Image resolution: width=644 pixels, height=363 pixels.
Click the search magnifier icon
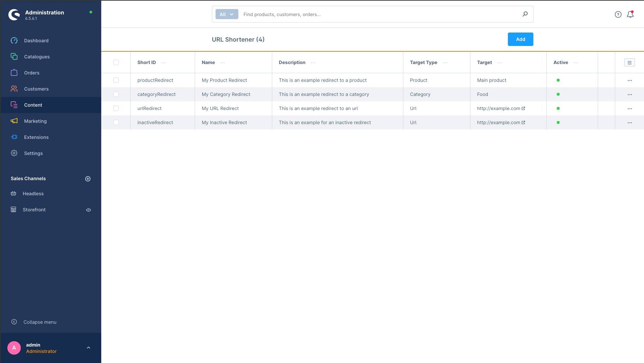point(525,14)
